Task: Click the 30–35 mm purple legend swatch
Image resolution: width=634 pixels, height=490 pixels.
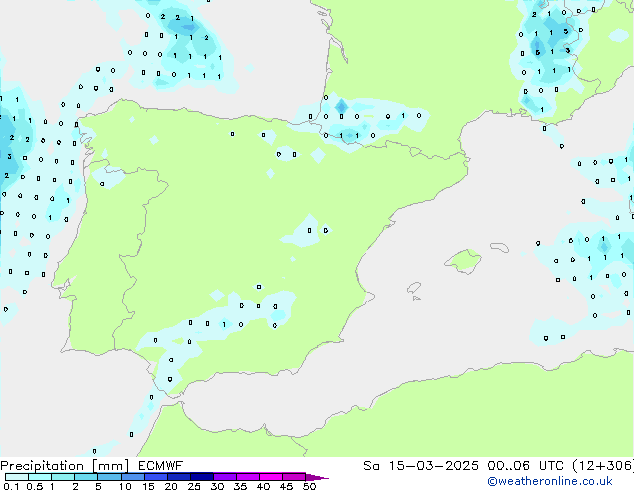Action: 225,477
